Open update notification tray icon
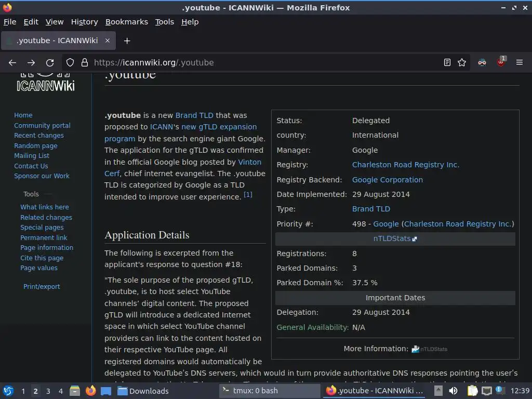The width and height of the screenshot is (532, 399). pyautogui.click(x=499, y=390)
